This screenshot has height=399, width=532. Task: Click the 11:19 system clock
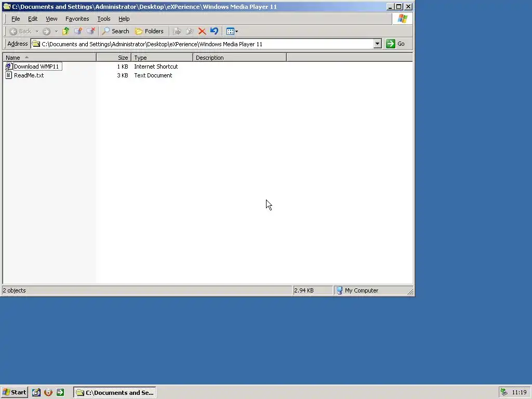coord(519,393)
